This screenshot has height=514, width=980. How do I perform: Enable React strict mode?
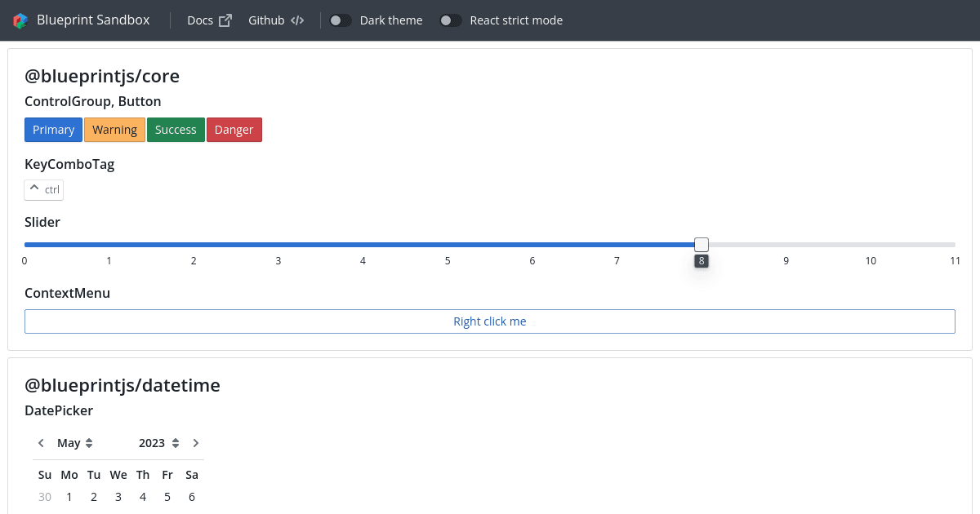click(451, 20)
